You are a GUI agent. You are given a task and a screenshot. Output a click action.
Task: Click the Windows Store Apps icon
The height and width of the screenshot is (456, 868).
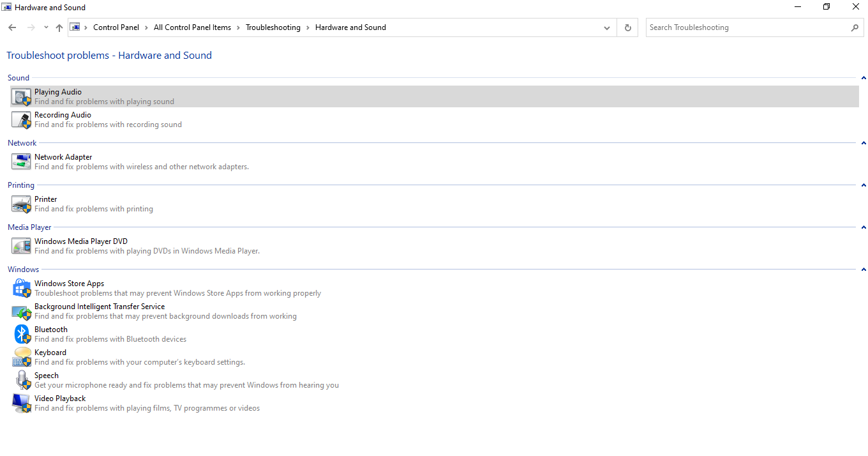22,289
